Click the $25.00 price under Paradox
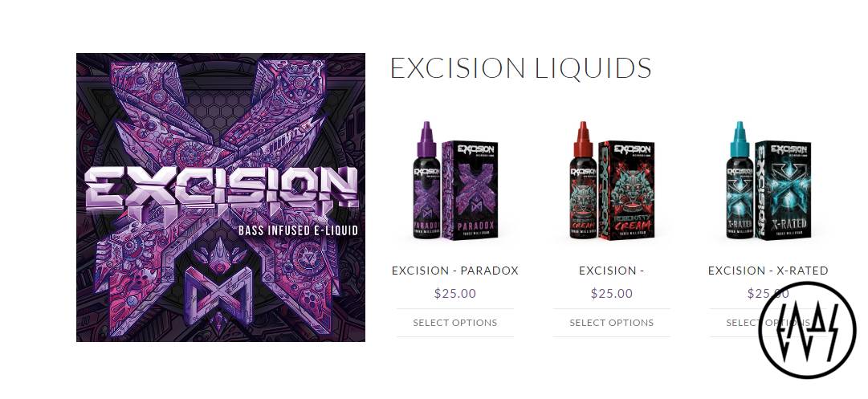This screenshot has width=868, height=399. (455, 293)
